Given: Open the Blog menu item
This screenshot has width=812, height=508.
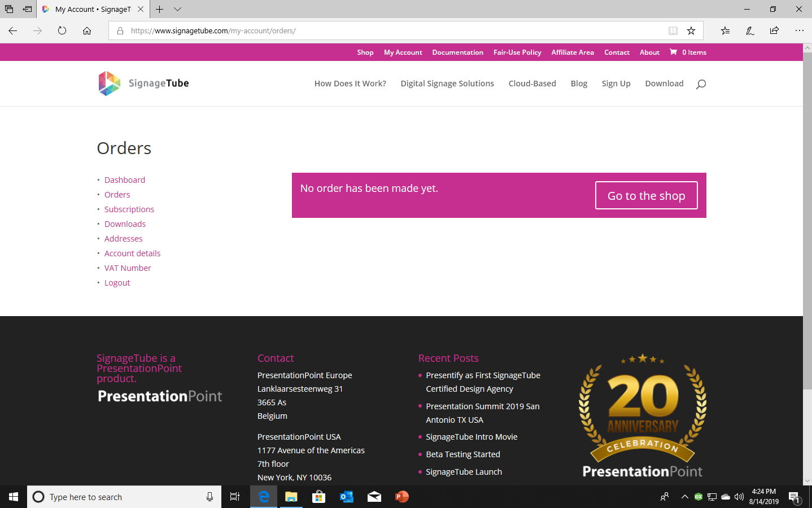Looking at the screenshot, I should (x=579, y=84).
